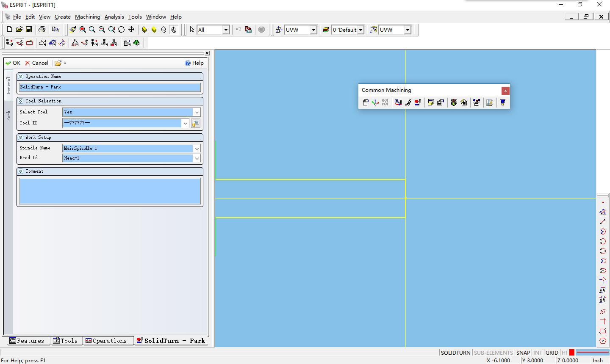Save with the floppy disk icon
610x364 pixels.
[29, 29]
